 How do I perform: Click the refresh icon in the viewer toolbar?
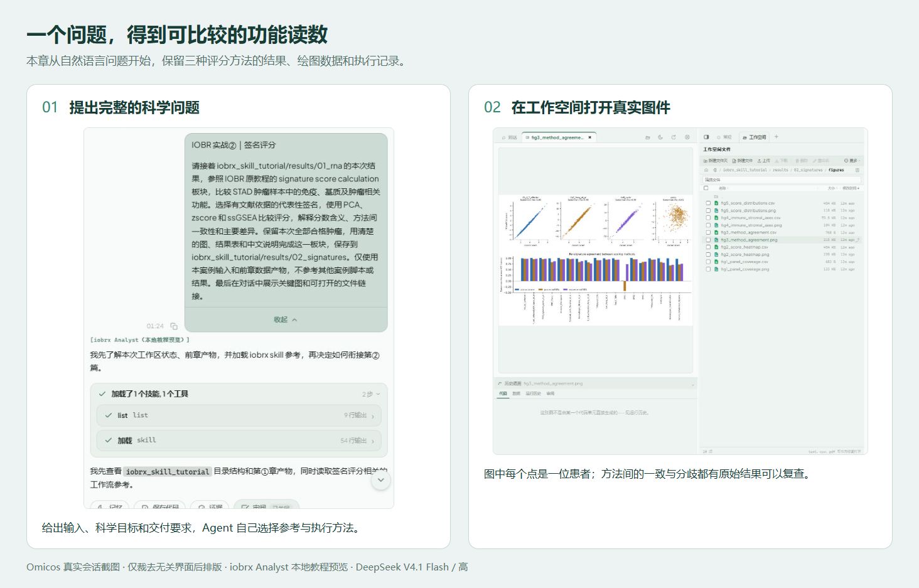point(674,137)
